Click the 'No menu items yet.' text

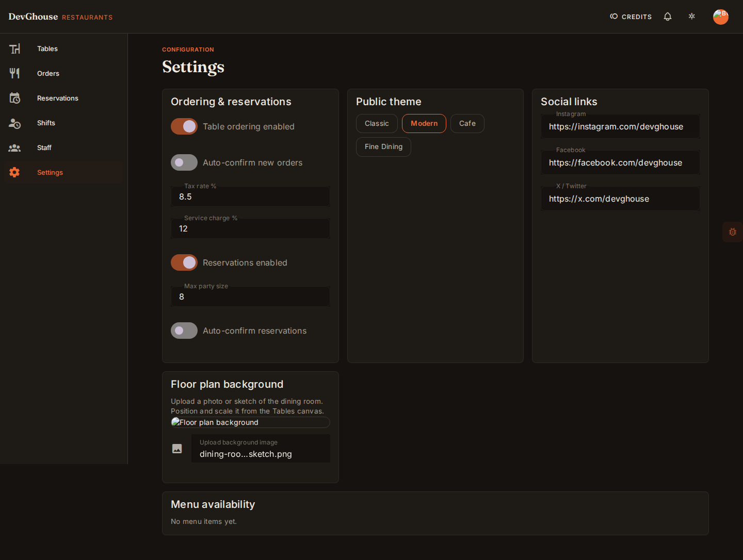tap(204, 522)
